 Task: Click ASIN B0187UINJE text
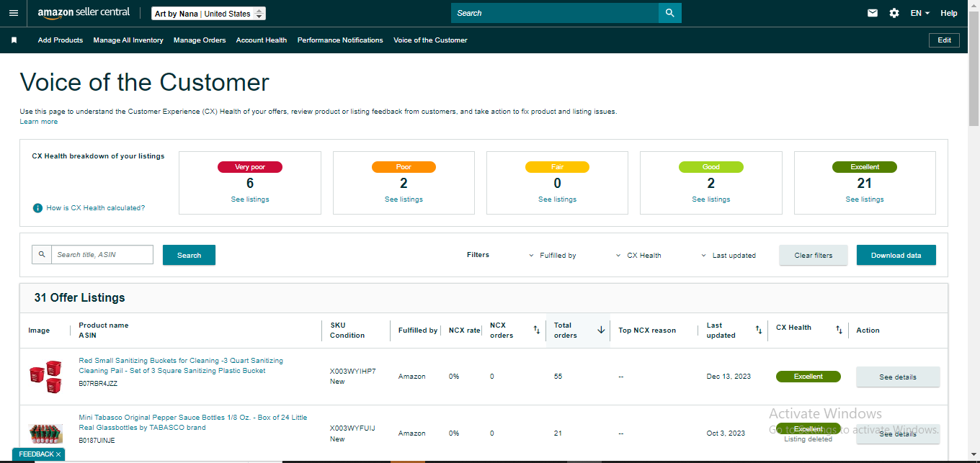(x=97, y=440)
